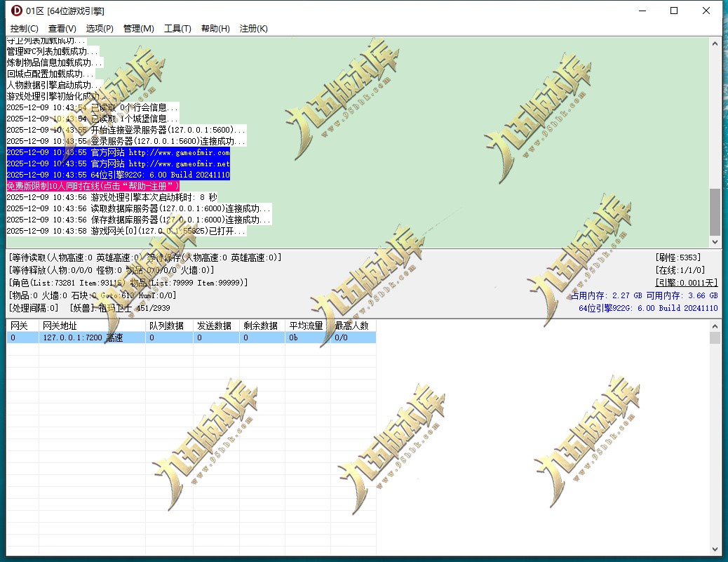Open the 控制(C) menu
Screen dimensions: 728x562
24,28
